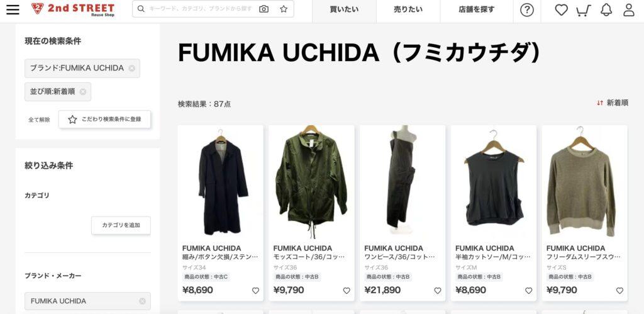Open the notifications bell
The width and height of the screenshot is (644, 314).
pos(606,10)
